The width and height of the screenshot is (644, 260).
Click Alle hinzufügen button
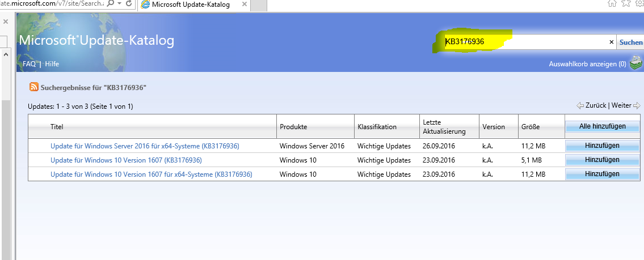[x=603, y=126]
